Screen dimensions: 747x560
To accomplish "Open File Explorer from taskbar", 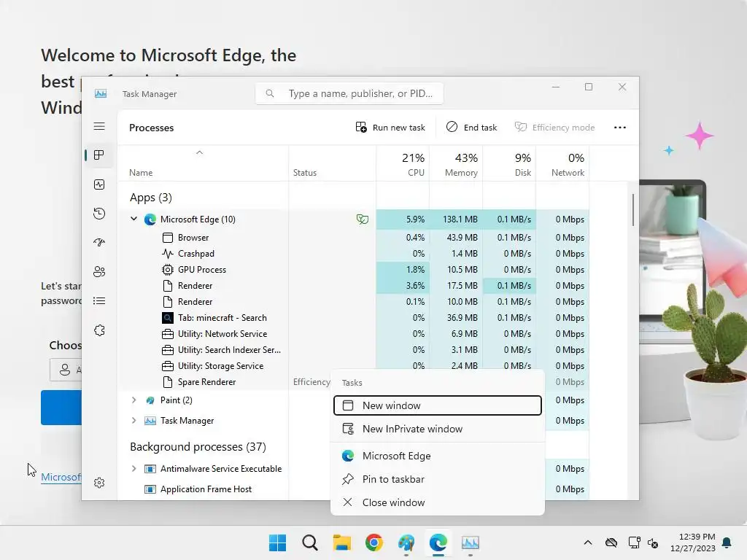I will (341, 542).
